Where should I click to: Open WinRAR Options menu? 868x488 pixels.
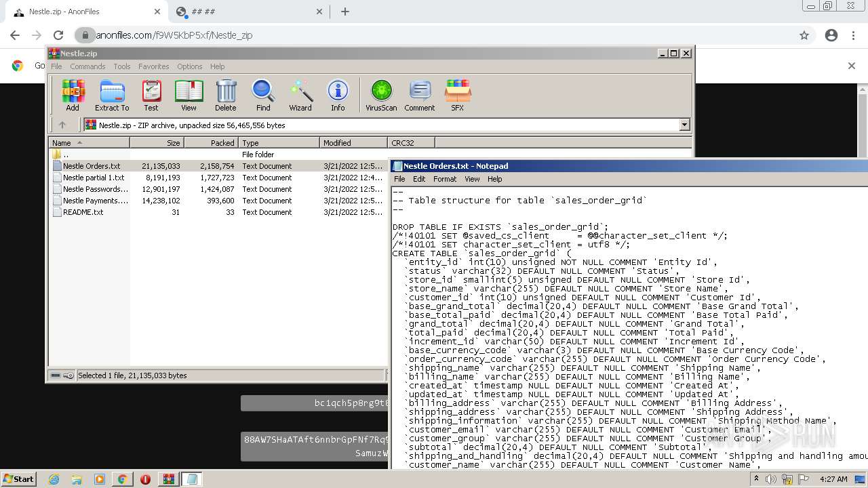(x=190, y=66)
